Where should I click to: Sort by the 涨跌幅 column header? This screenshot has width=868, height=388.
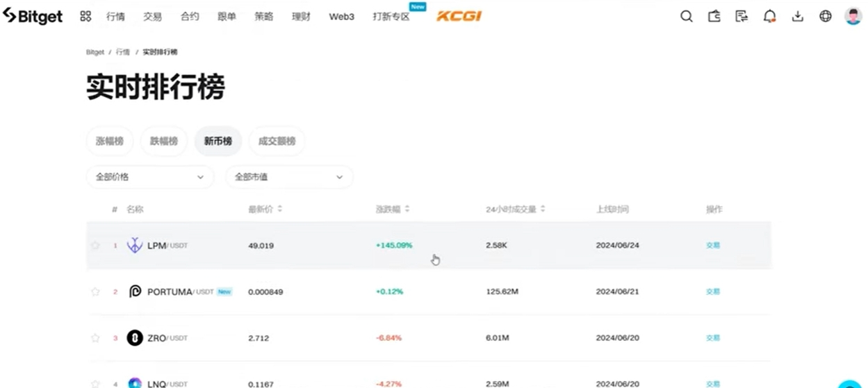tap(392, 209)
